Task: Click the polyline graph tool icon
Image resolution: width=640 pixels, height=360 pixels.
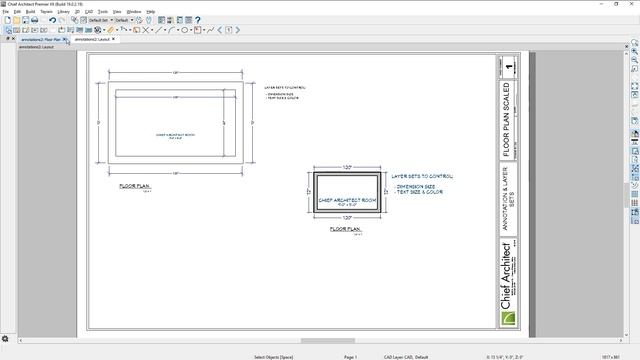Action: click(x=211, y=30)
